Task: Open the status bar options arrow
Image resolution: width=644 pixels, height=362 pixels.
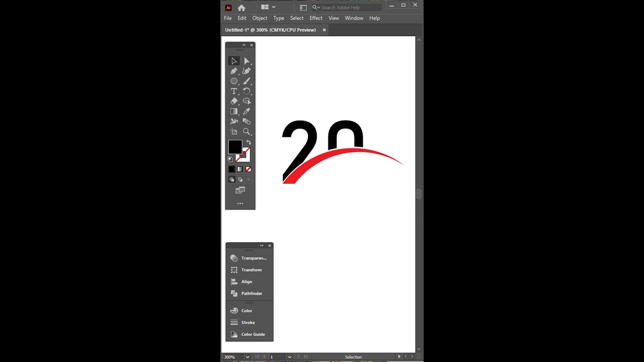Action: click(399, 357)
